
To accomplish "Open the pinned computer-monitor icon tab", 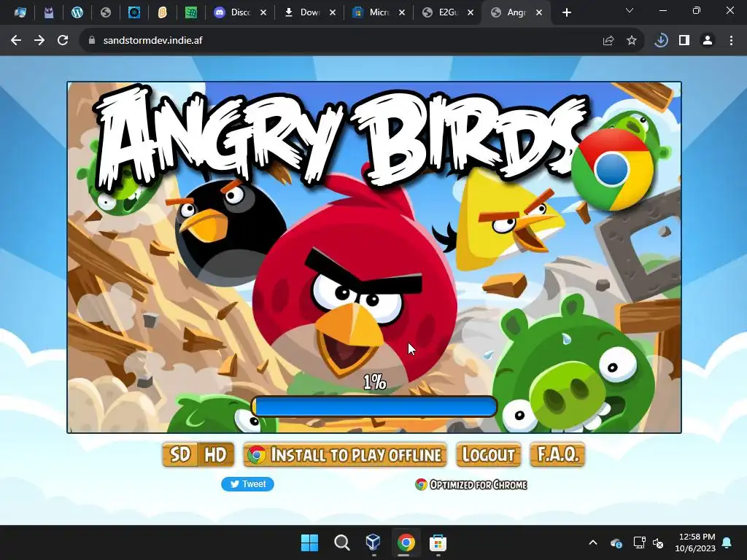I will pos(20,13).
